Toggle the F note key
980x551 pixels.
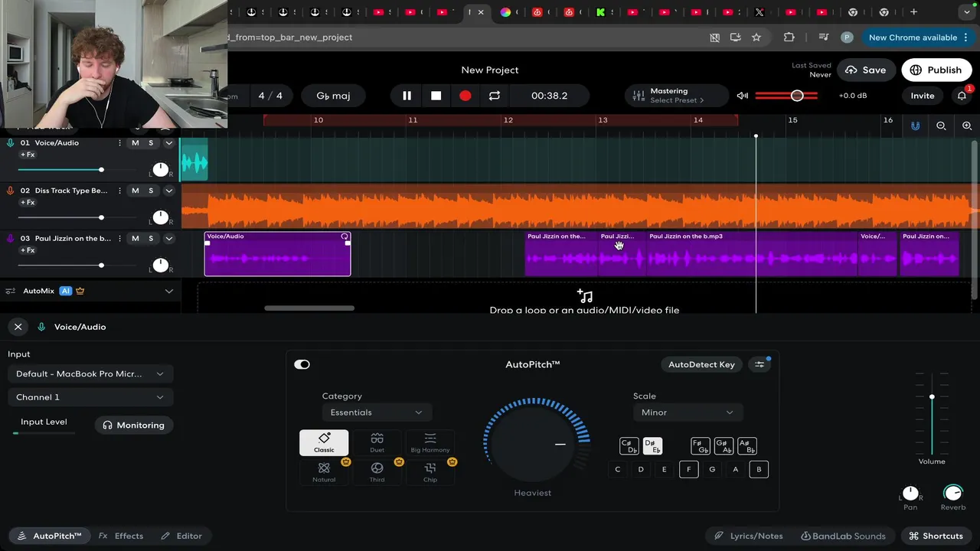(x=688, y=469)
